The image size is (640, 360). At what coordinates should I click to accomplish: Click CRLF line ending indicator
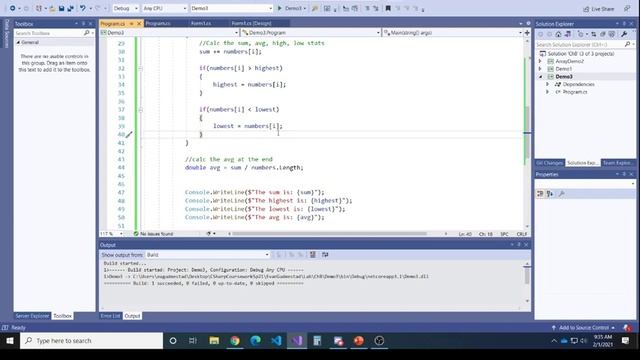pos(522,234)
